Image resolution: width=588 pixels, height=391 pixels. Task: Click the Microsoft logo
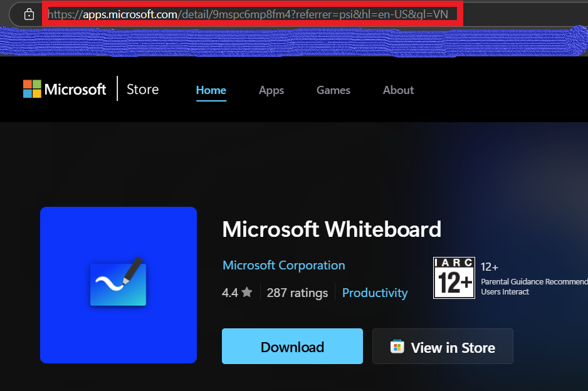pyautogui.click(x=65, y=89)
